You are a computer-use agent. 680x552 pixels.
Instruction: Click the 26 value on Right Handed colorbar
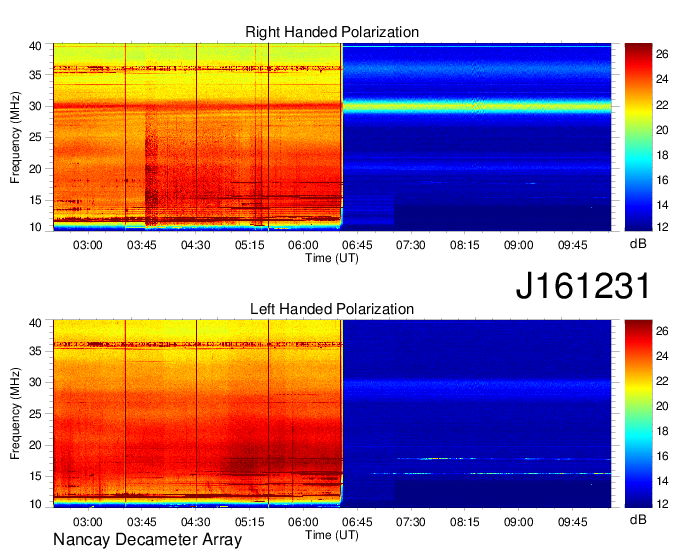point(662,54)
